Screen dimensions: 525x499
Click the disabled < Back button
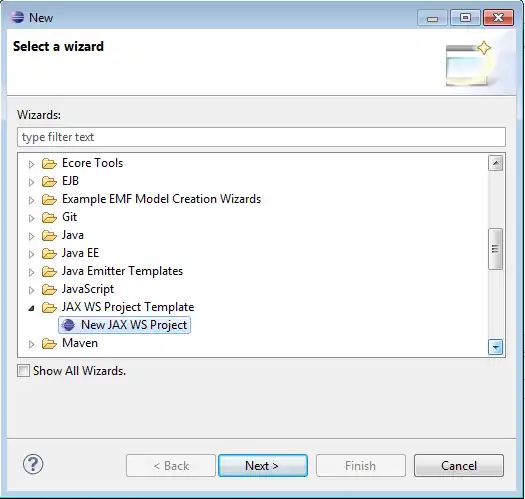point(171,466)
